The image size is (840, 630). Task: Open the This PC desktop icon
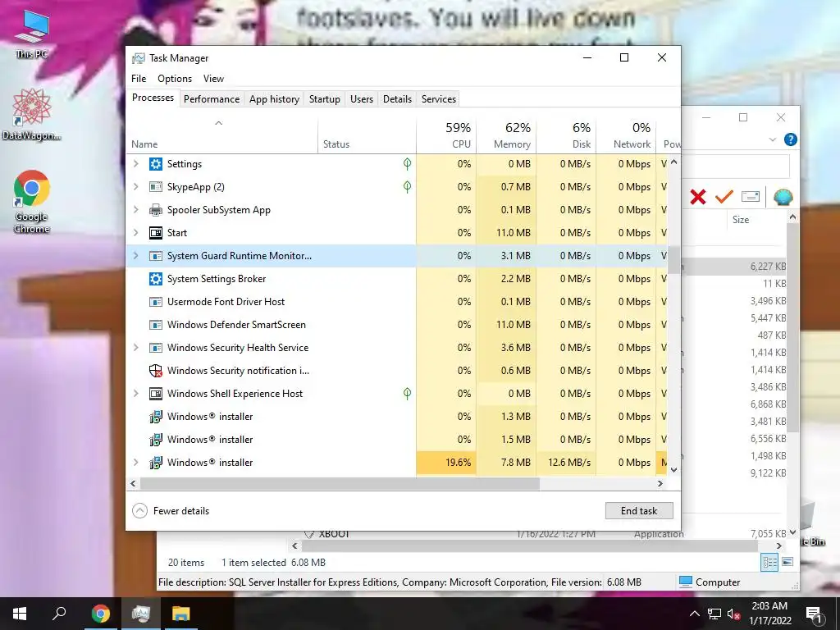click(32, 33)
